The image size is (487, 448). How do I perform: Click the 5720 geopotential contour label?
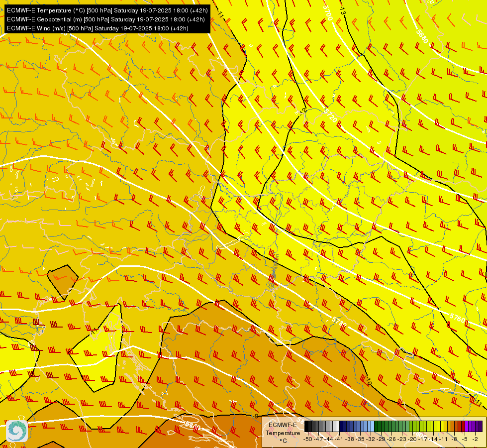coord(331,115)
